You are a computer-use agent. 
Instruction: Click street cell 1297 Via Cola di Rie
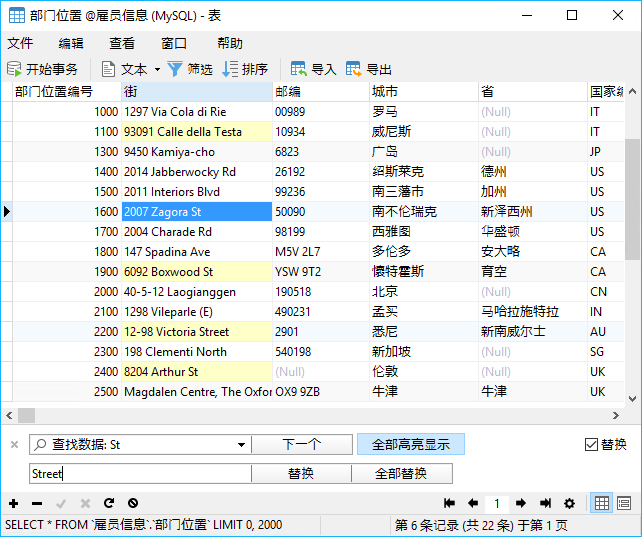pyautogui.click(x=197, y=112)
